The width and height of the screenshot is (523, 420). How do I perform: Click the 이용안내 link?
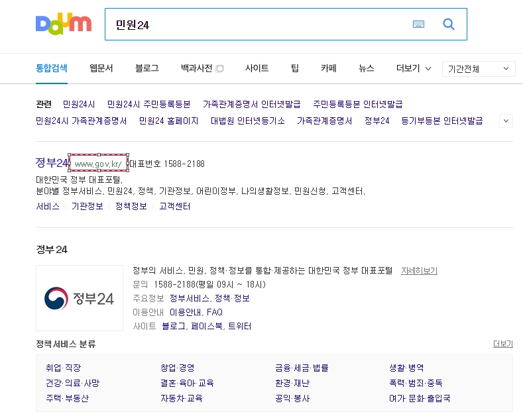coord(185,312)
